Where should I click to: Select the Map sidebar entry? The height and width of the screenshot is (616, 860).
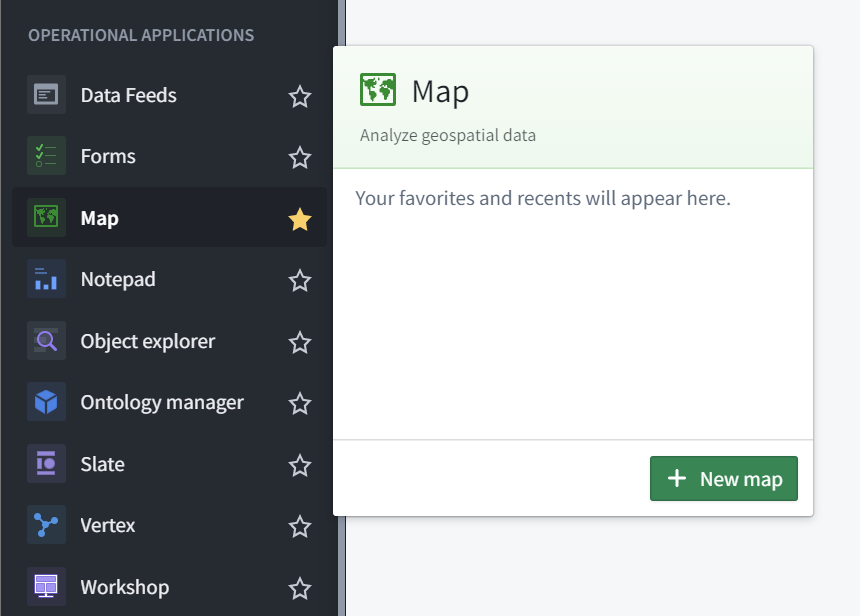[169, 217]
